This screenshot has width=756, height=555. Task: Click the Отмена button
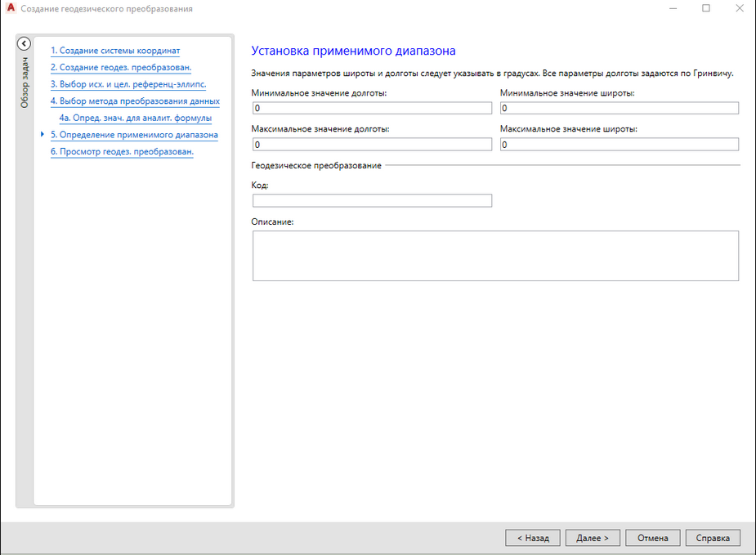point(653,538)
